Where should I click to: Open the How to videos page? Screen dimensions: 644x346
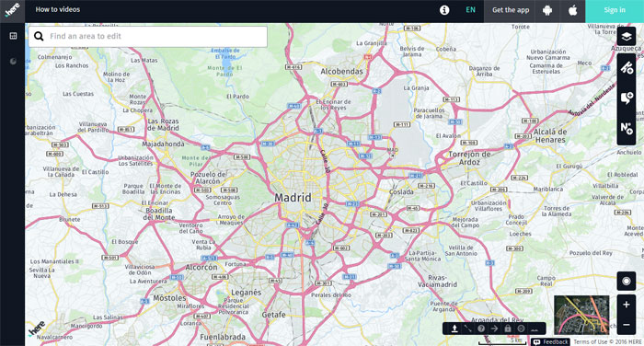[x=57, y=9]
